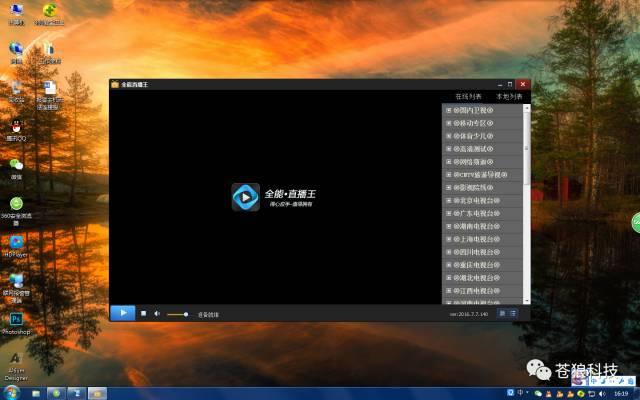The height and width of the screenshot is (400, 640).
Task: Click the left view icon beside playlist toggle
Action: [502, 313]
